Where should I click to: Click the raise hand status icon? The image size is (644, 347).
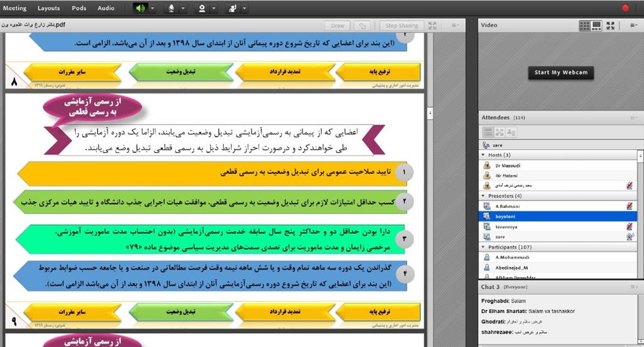233,8
